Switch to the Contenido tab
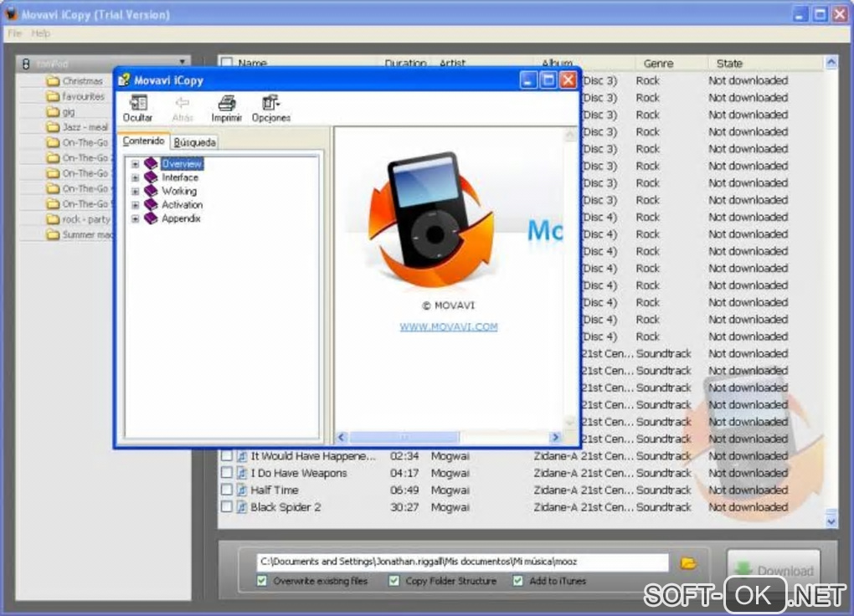 (143, 141)
